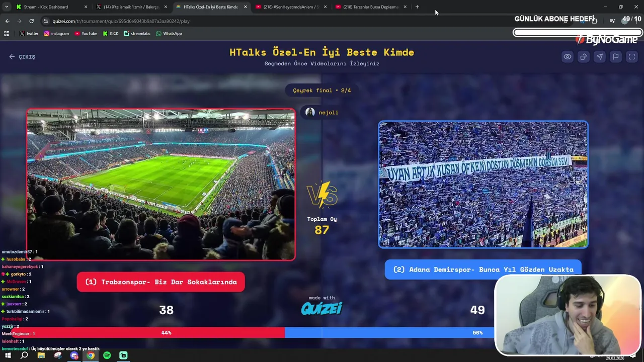
Task: Click chat message from umutozdemir57
Action: pyautogui.click(x=20, y=252)
